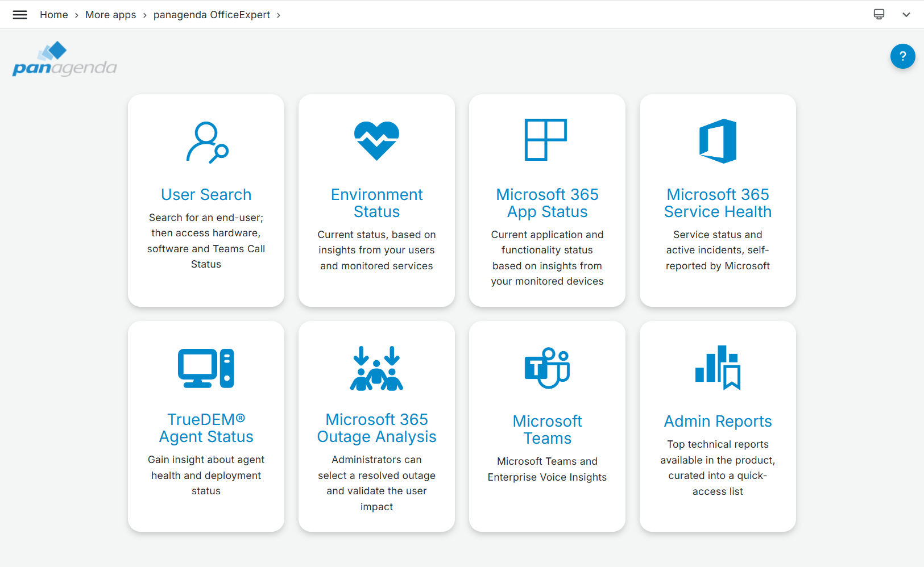
Task: Click 'Administrators can select a resolved outage' text
Action: coord(376,483)
